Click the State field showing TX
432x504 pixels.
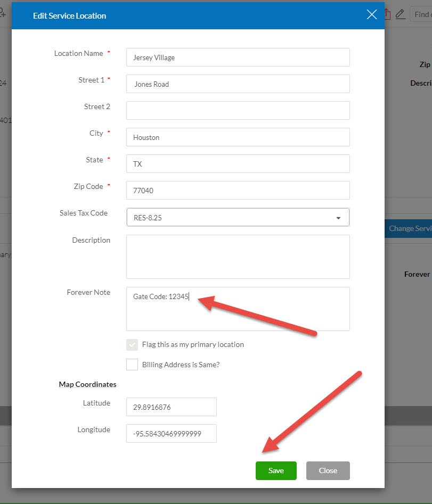point(238,164)
